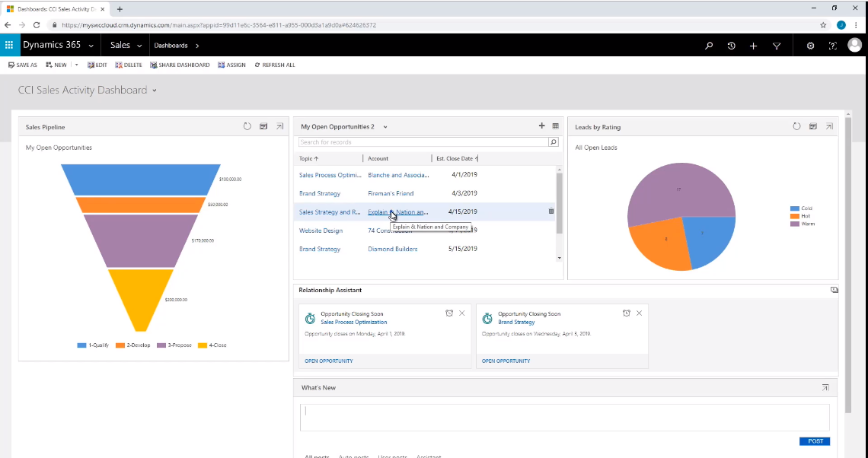Sort the grid by the Topic column header
Viewport: 868px width, 458px height.
[x=308, y=158]
